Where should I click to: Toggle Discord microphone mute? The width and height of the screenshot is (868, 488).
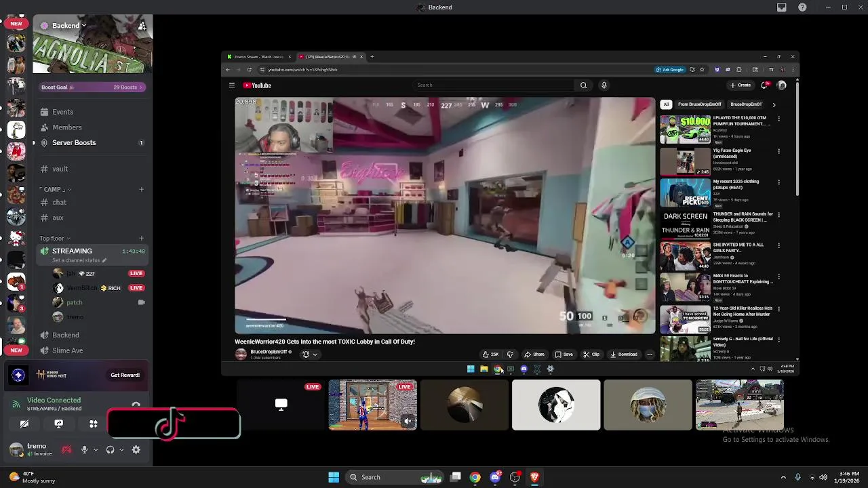click(84, 449)
